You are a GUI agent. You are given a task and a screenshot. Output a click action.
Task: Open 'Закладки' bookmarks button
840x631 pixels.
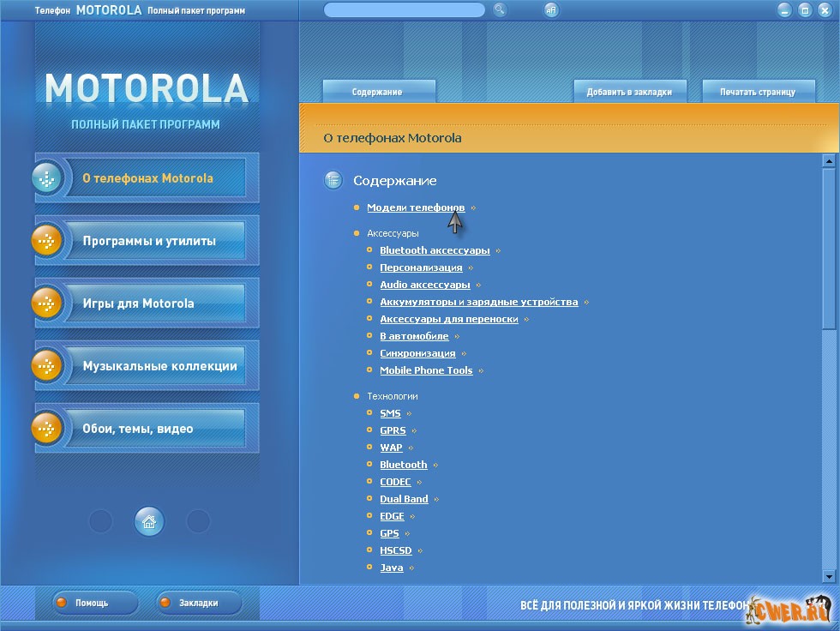pyautogui.click(x=198, y=603)
